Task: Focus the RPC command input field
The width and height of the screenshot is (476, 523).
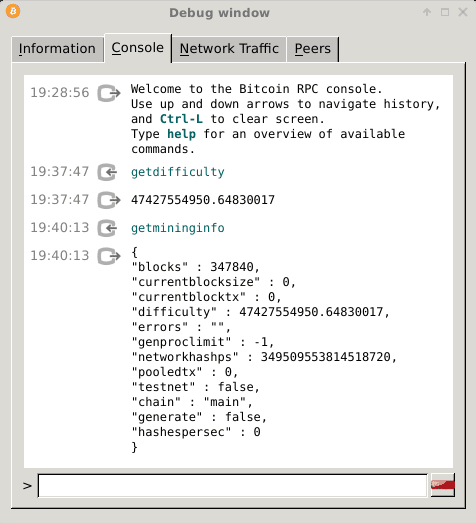Action: pos(232,485)
